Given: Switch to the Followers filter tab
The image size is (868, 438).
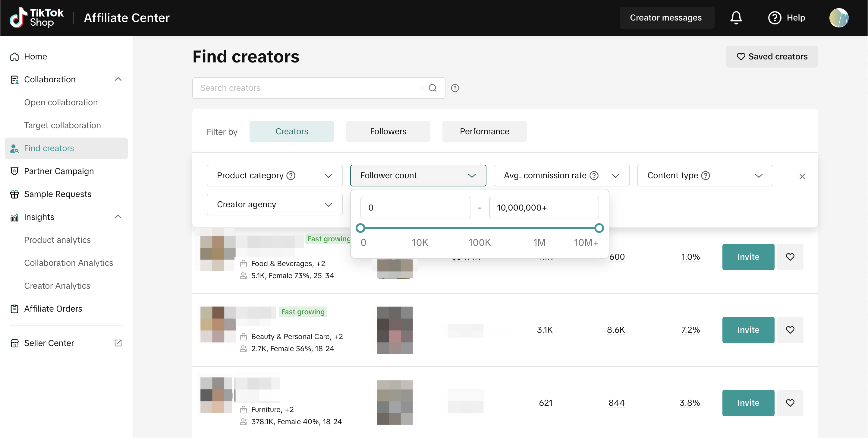Looking at the screenshot, I should pyautogui.click(x=388, y=132).
